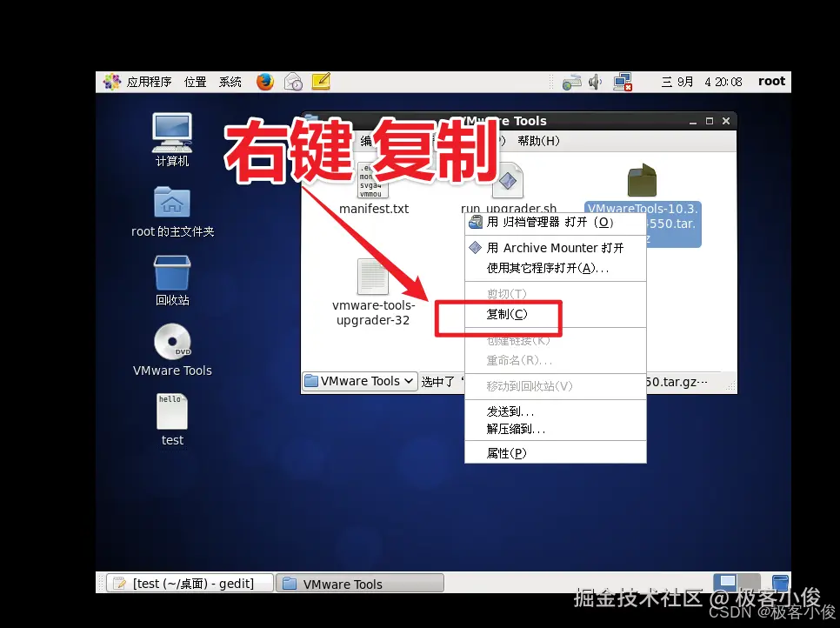This screenshot has height=628, width=840.
Task: Click the GNOME foot applications icon
Action: click(x=112, y=82)
